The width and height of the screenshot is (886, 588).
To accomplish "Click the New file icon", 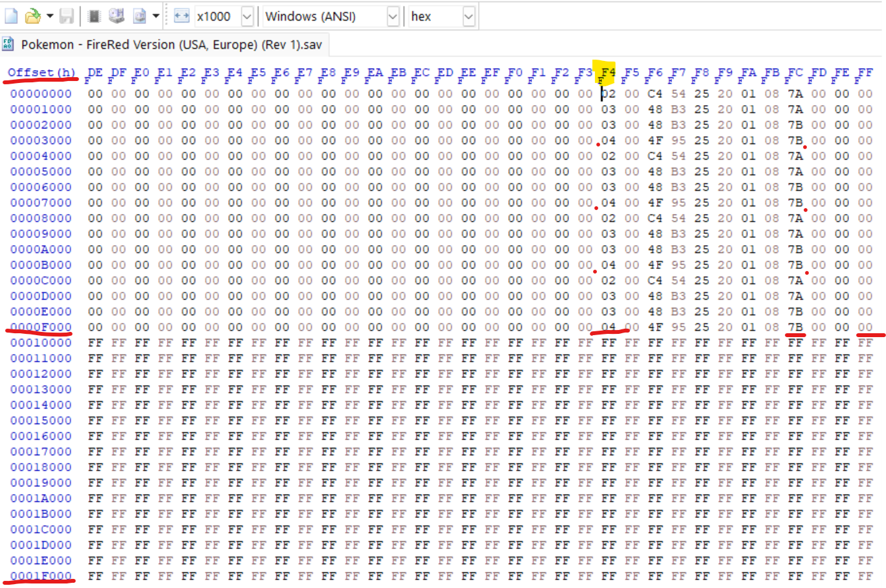I will click(x=11, y=16).
